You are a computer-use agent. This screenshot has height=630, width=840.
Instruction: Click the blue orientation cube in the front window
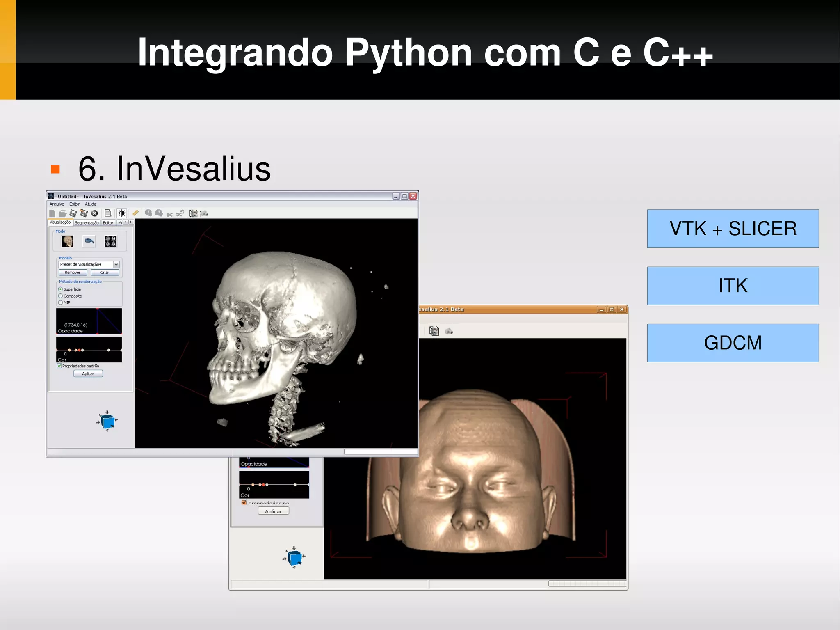(x=107, y=421)
